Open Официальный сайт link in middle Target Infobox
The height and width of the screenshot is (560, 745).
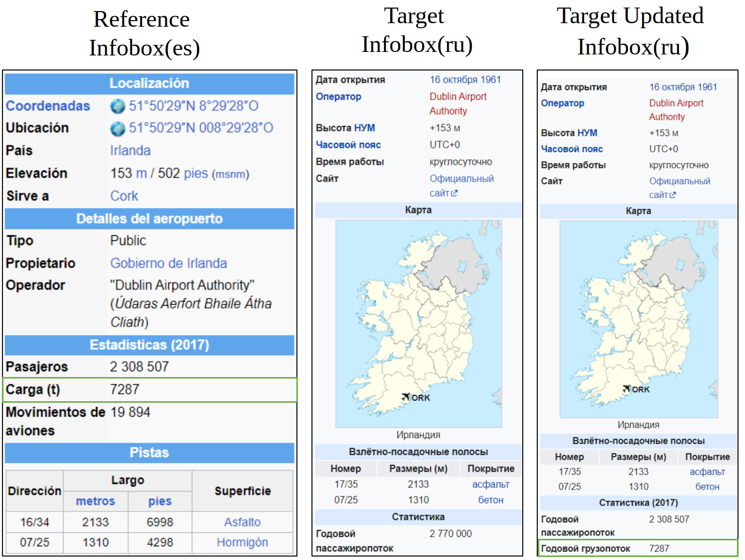(x=462, y=185)
